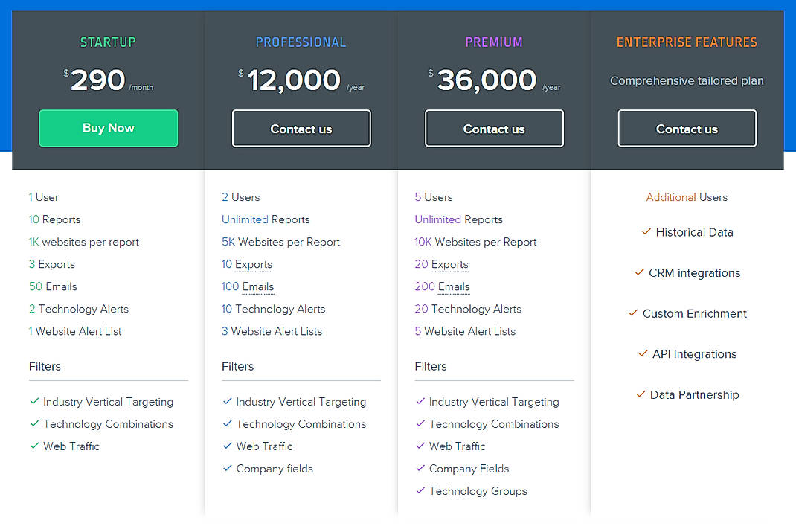Select the ENTERPRISE FEATURES header
The image size is (796, 532).
687,42
